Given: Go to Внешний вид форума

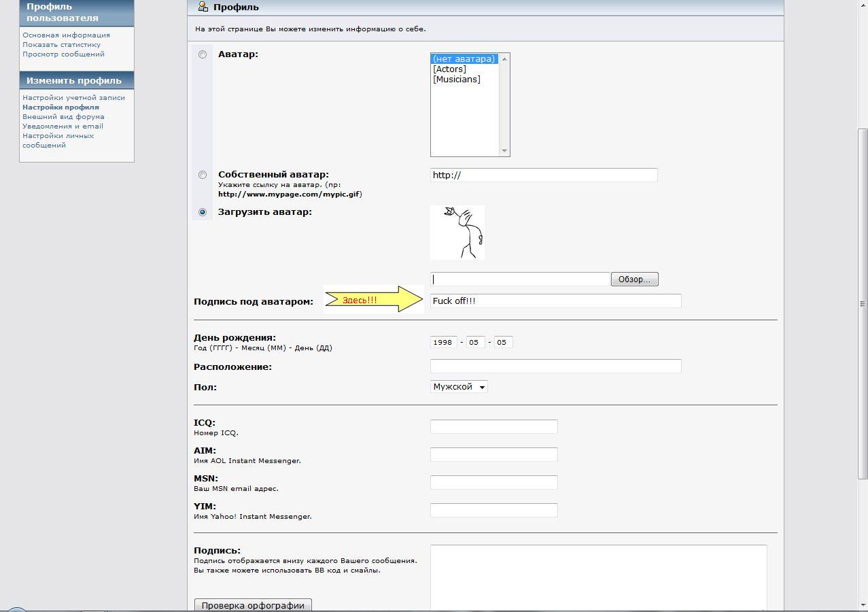Looking at the screenshot, I should click(x=63, y=117).
